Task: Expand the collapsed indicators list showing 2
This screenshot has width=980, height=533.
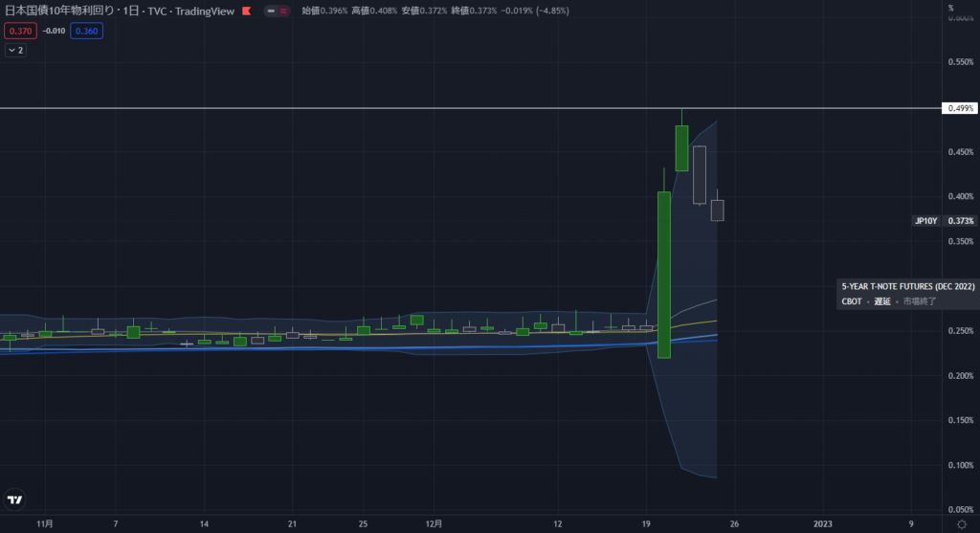Action: [15, 50]
